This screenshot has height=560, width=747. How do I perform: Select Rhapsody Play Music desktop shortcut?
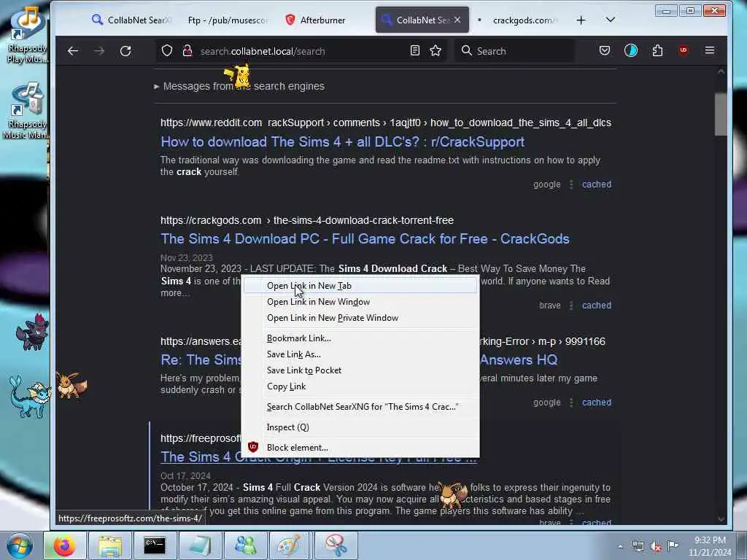click(27, 35)
